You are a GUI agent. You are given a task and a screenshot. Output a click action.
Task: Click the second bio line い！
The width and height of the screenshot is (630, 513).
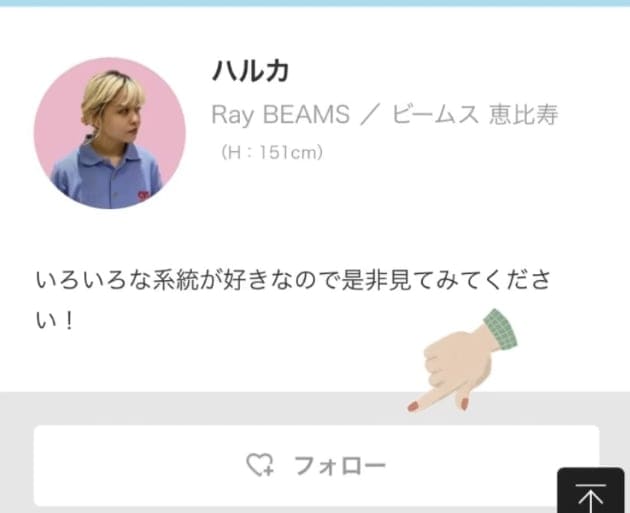coord(55,321)
